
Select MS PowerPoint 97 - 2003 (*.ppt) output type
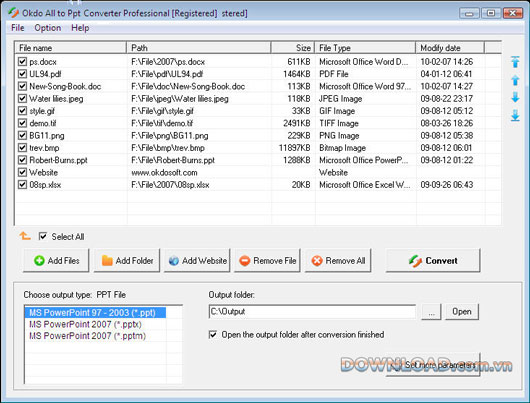coord(95,312)
